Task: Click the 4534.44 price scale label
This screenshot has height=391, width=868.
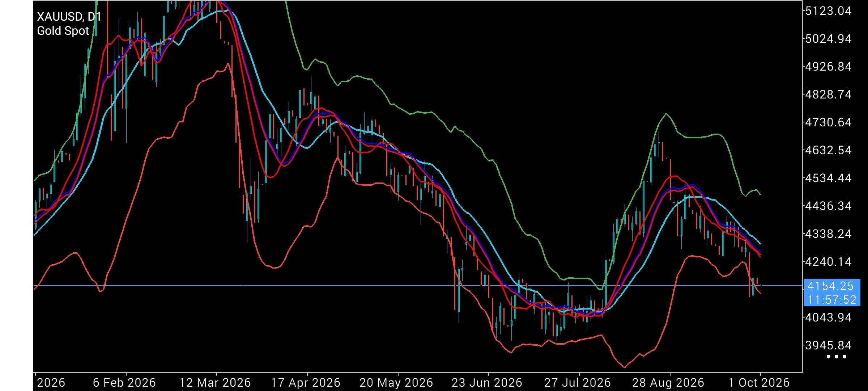Action: click(x=828, y=178)
